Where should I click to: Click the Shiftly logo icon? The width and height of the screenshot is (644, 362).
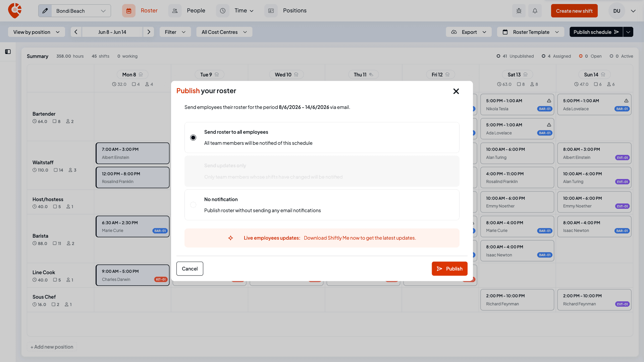pos(15,11)
